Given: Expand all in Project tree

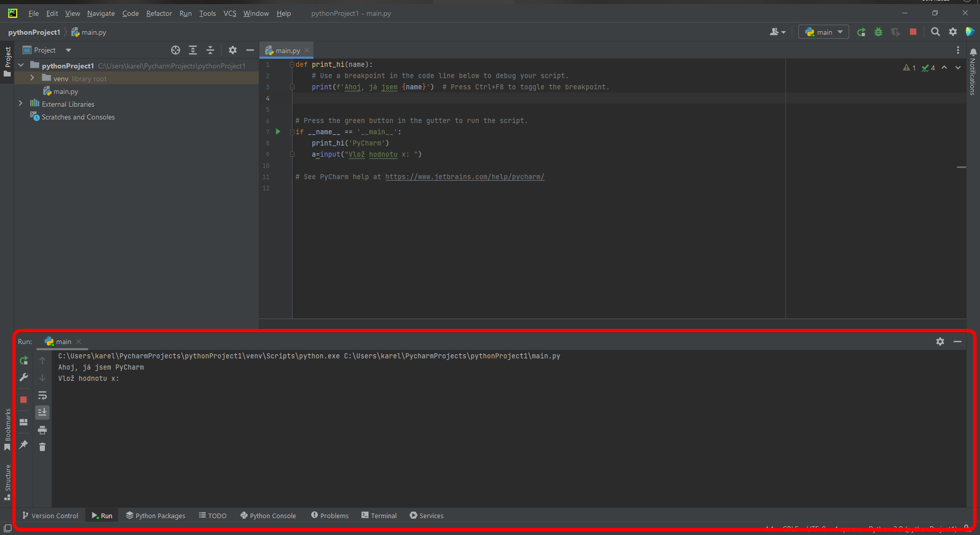Looking at the screenshot, I should coord(193,50).
